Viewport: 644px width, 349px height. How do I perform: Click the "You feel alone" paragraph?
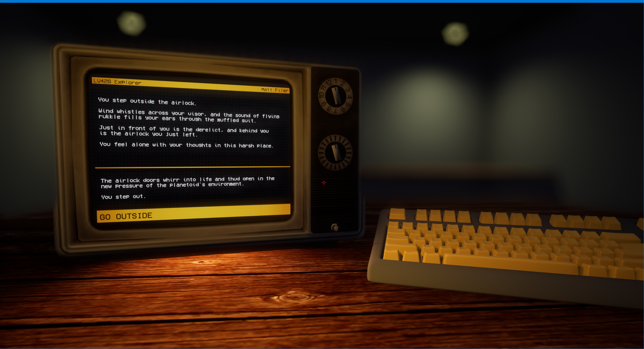(186, 145)
